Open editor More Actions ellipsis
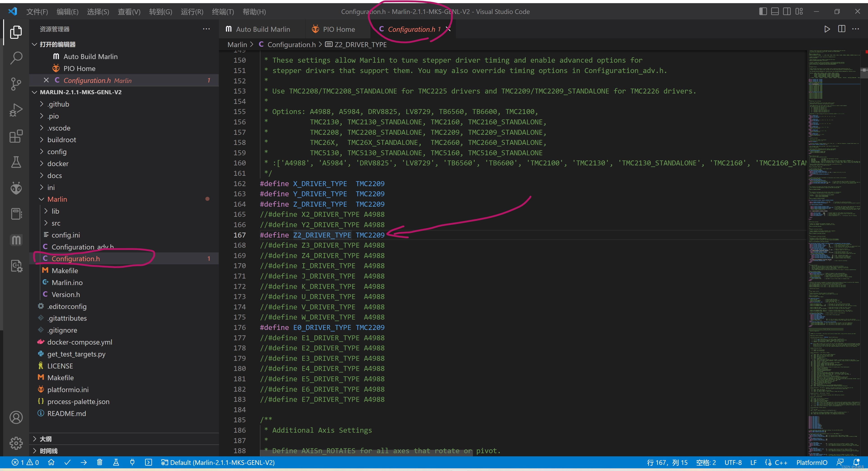Image resolution: width=868 pixels, height=471 pixels. [x=856, y=29]
